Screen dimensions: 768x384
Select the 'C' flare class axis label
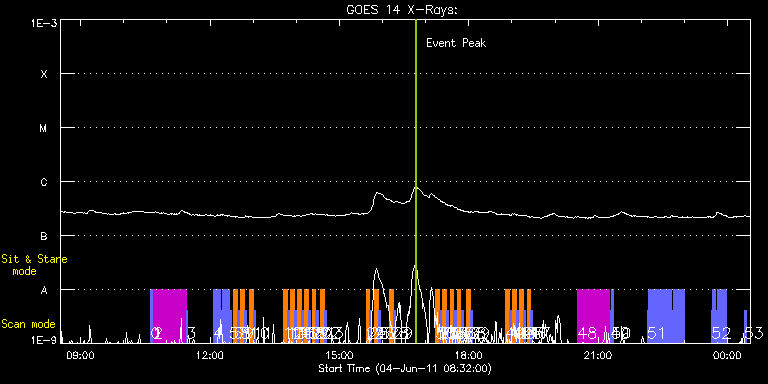coord(44,182)
